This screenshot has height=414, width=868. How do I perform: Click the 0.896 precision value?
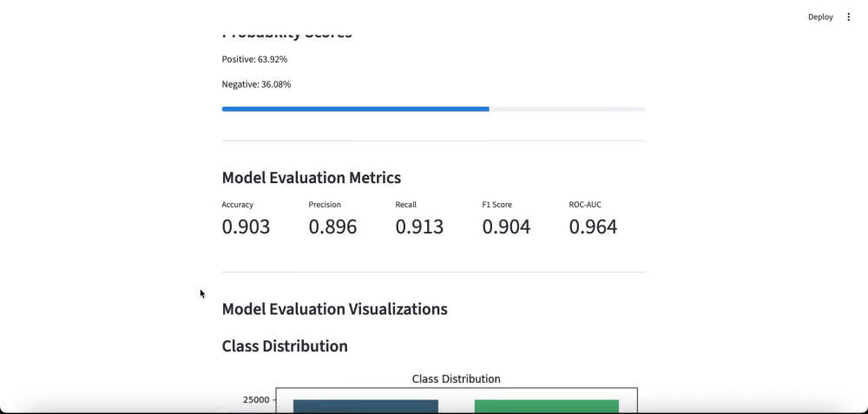[332, 227]
